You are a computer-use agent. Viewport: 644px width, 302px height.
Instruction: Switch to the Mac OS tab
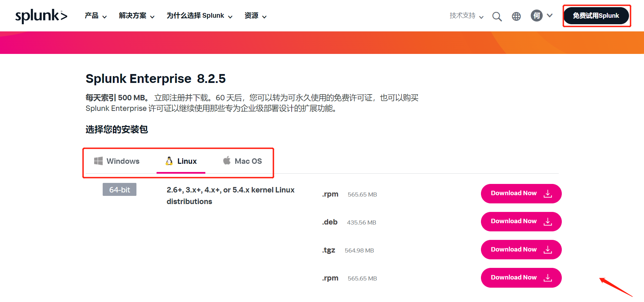(x=242, y=161)
